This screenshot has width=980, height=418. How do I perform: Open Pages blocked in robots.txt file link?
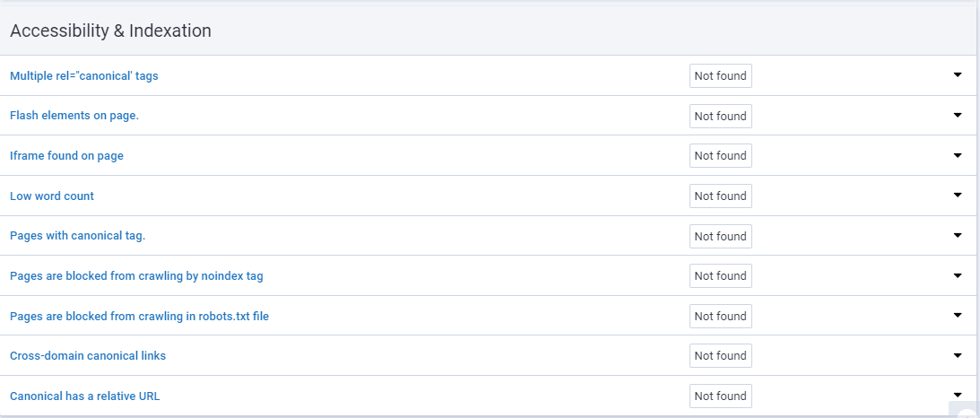139,316
